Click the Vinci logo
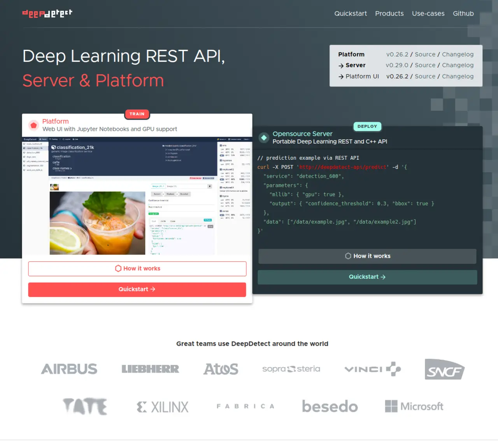This screenshot has width=498, height=448. click(x=373, y=369)
